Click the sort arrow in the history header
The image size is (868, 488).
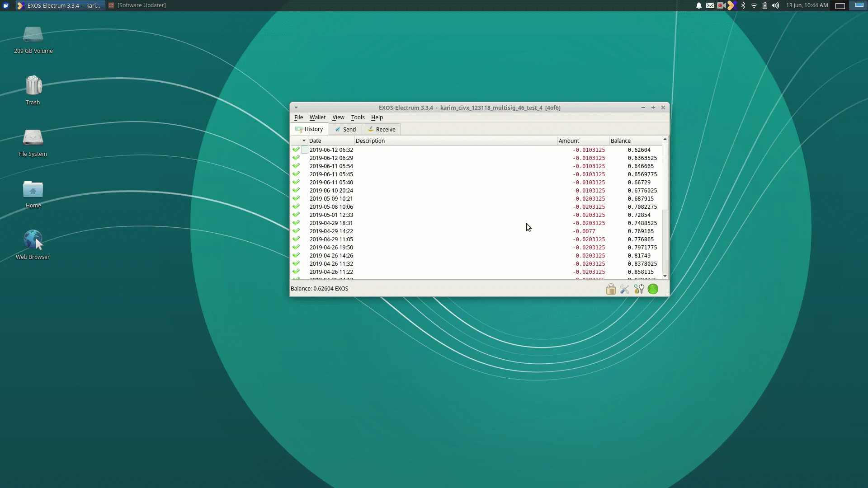click(304, 141)
